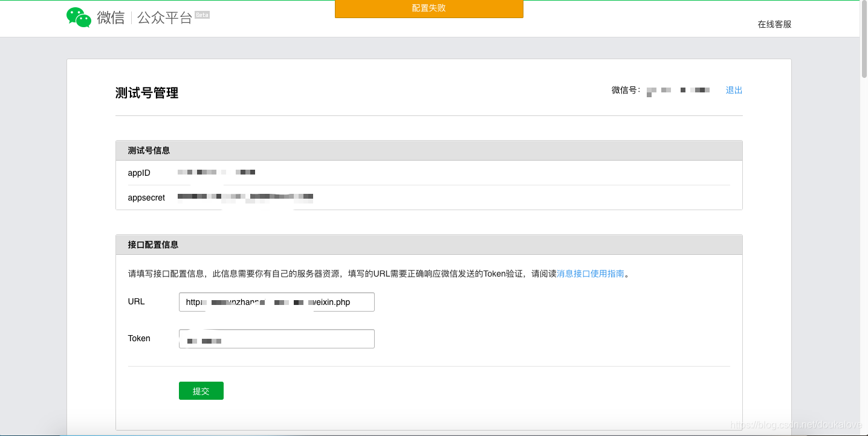
Task: Open 在线客服 online support link
Action: 774,24
